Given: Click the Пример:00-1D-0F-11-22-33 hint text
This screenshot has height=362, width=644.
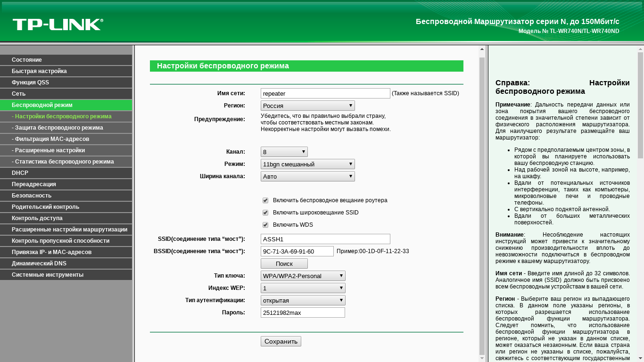Looking at the screenshot, I should pyautogui.click(x=373, y=251).
